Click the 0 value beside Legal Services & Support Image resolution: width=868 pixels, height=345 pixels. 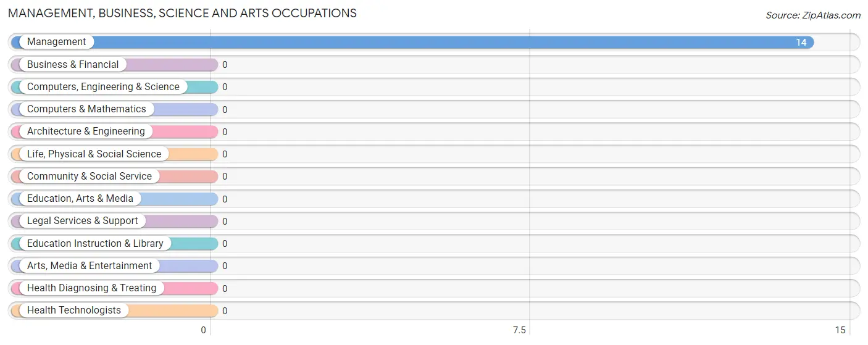tap(225, 222)
